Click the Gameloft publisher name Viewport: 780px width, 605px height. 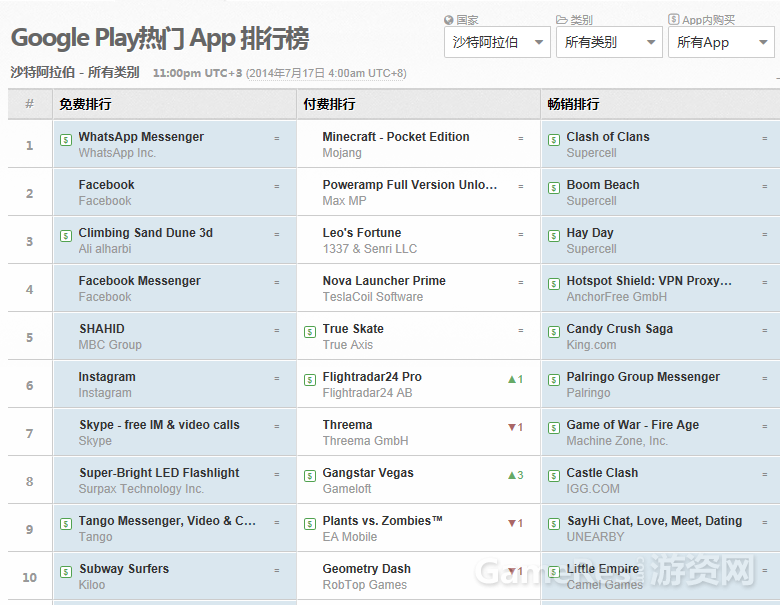pyautogui.click(x=347, y=489)
